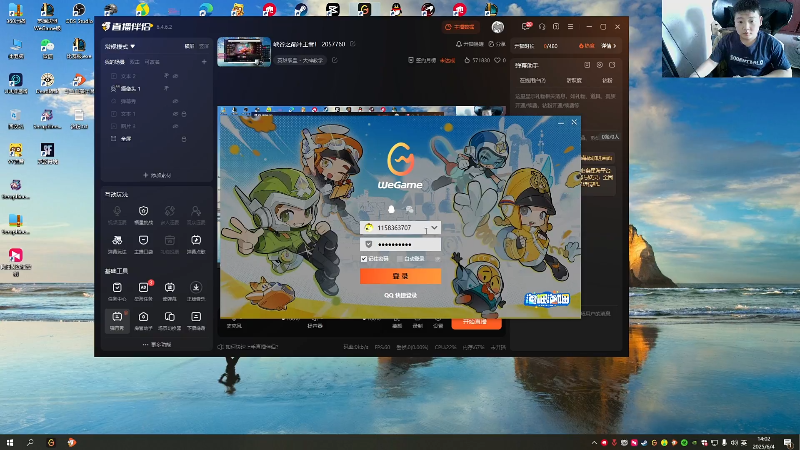
Task: Open the add person interaction tool
Action: [196, 215]
